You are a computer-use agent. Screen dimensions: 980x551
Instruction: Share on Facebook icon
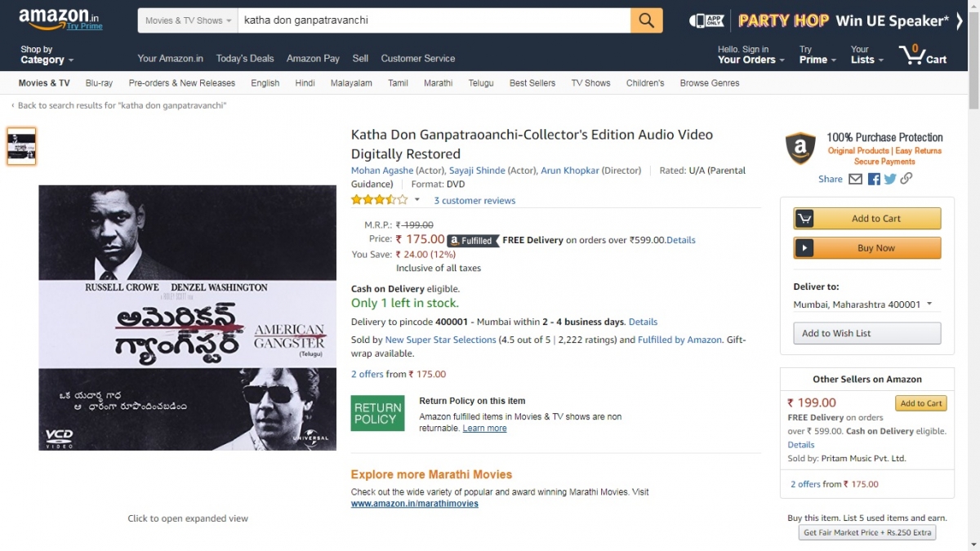[x=874, y=179]
